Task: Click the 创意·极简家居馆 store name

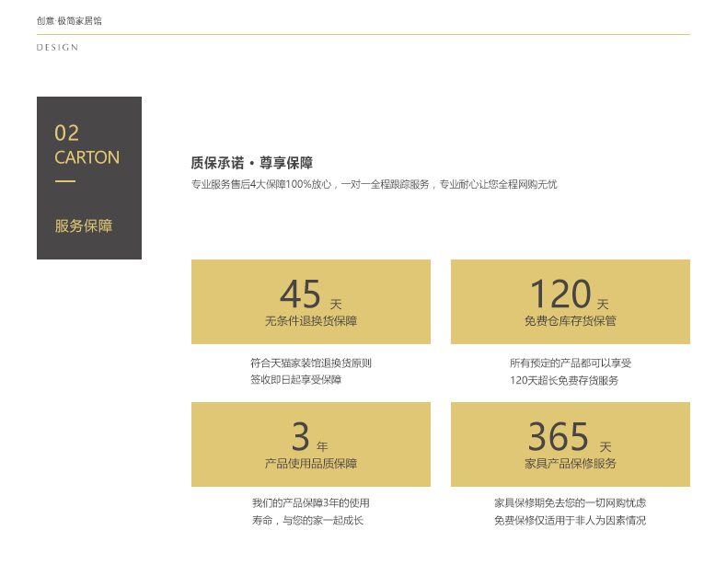Action: (x=69, y=21)
